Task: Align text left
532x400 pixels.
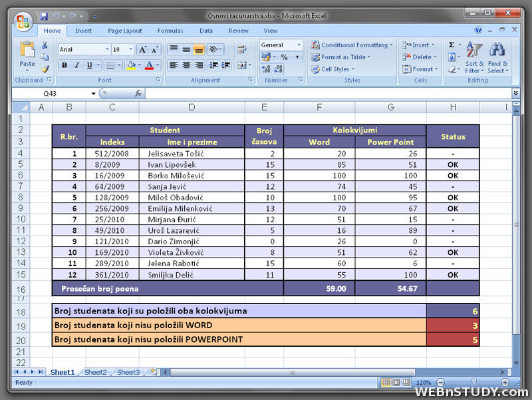Action: [174, 65]
